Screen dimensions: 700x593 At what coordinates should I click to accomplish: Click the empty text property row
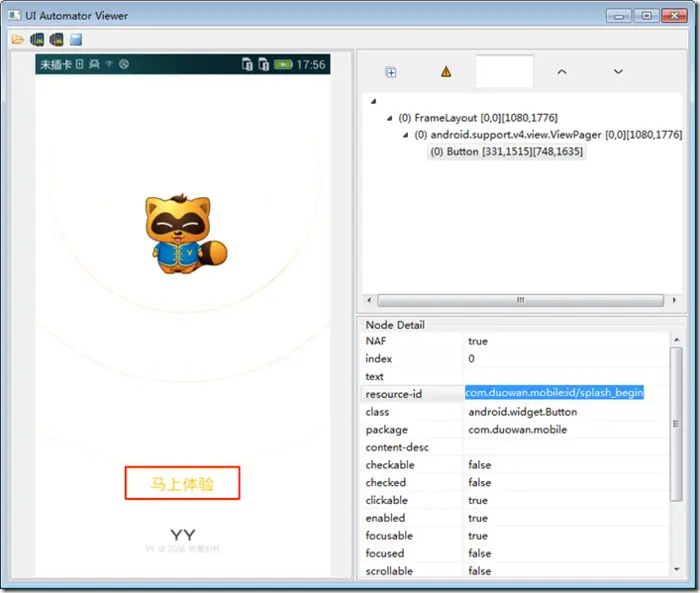pyautogui.click(x=515, y=376)
